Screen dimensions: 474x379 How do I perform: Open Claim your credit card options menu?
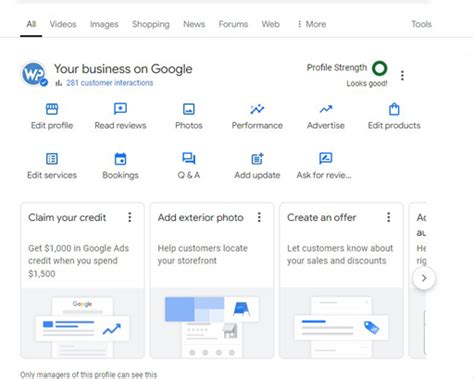pos(130,217)
